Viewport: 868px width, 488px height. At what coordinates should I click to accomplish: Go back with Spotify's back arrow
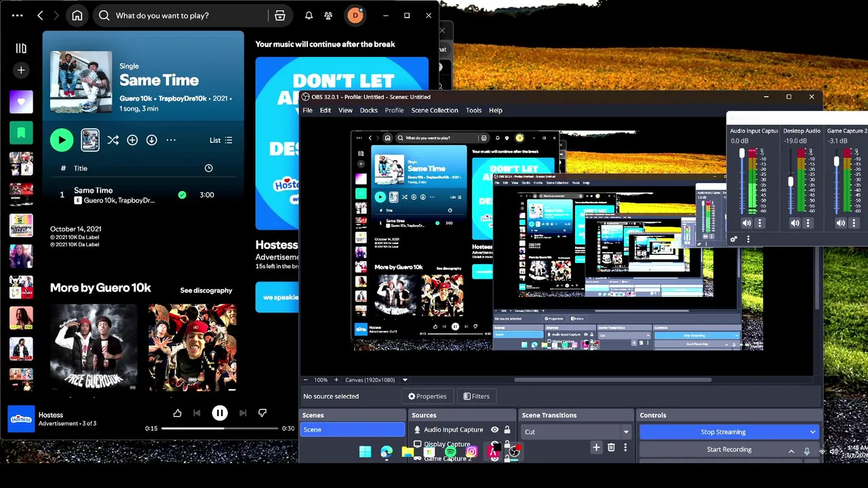coord(40,15)
